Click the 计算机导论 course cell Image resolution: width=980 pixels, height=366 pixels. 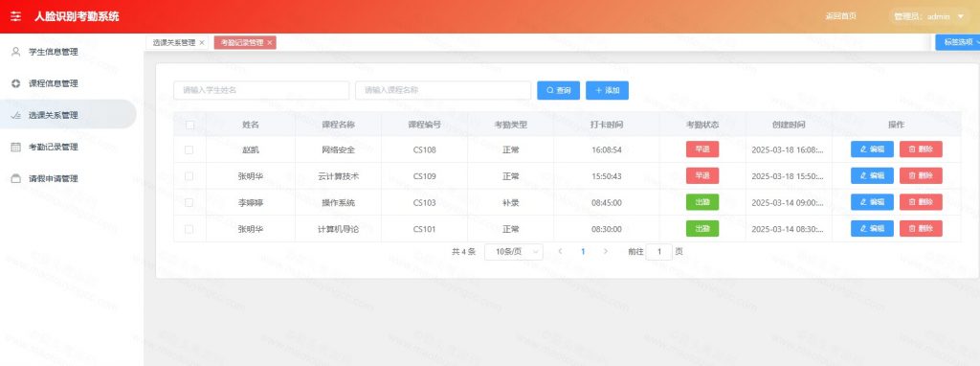(338, 229)
